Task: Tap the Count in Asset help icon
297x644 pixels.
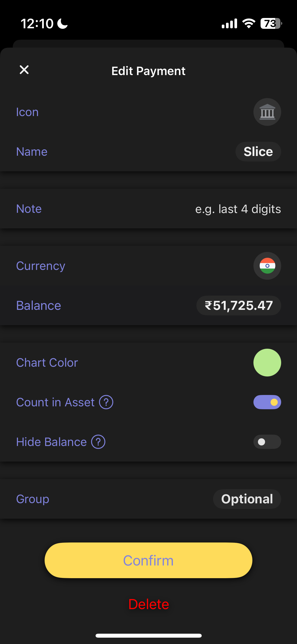Action: point(106,402)
